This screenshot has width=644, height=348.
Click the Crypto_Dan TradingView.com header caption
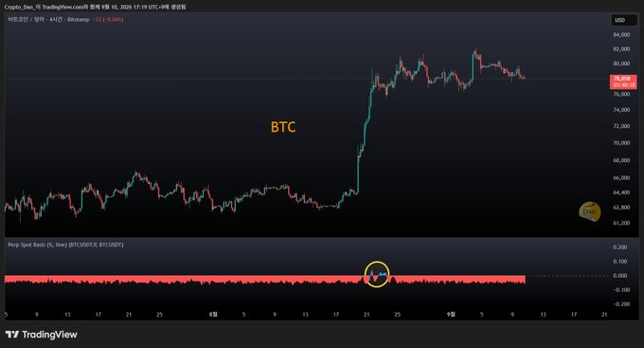95,7
